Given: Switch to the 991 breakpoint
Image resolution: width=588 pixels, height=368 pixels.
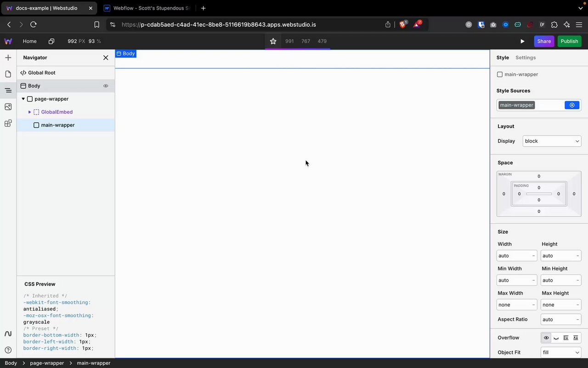Looking at the screenshot, I should click(289, 41).
